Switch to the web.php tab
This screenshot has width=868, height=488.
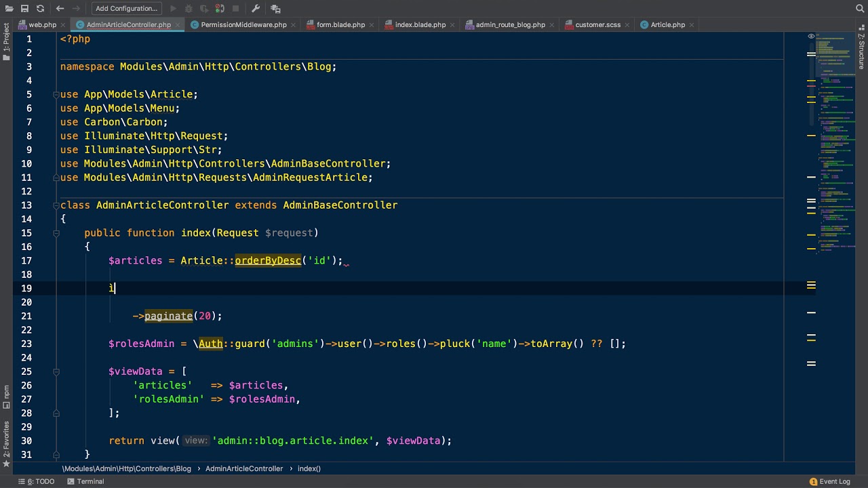point(42,24)
